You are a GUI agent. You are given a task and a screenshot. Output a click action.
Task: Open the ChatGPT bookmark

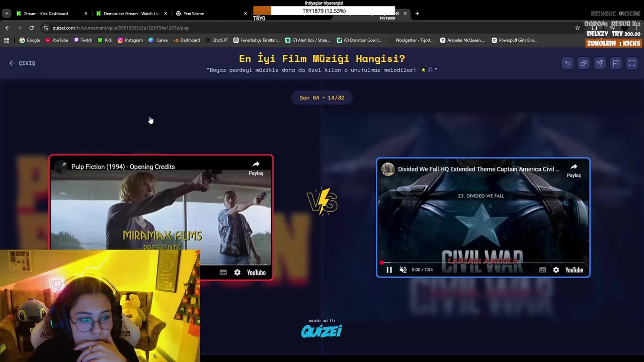(x=216, y=40)
